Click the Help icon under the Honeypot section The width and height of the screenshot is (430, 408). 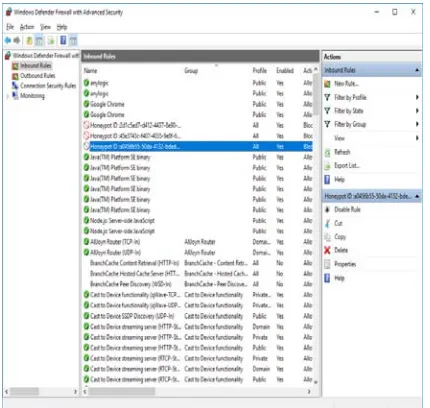click(327, 278)
